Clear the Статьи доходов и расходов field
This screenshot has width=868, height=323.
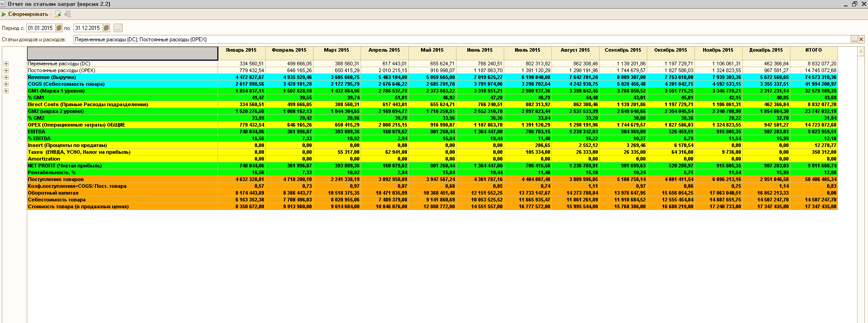click(x=861, y=39)
